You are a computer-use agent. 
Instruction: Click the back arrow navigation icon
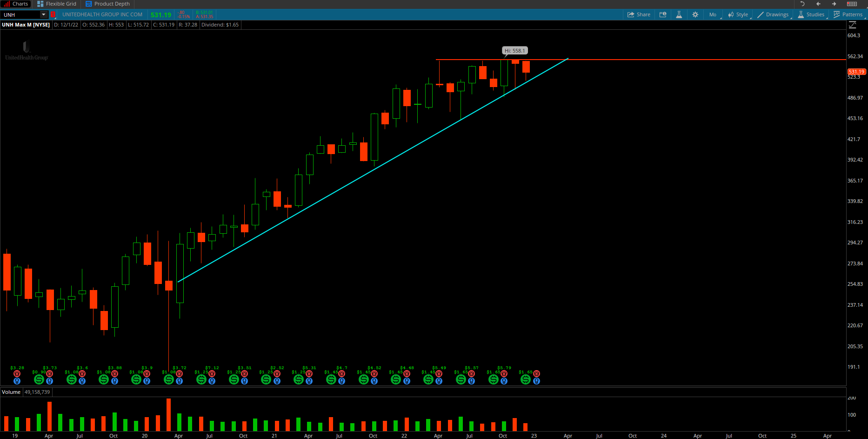coord(818,4)
